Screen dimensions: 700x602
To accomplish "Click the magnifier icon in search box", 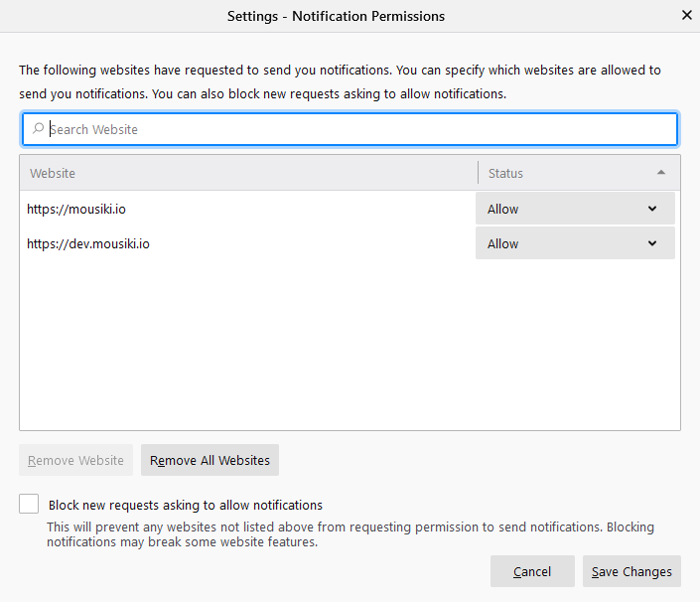I will (38, 128).
